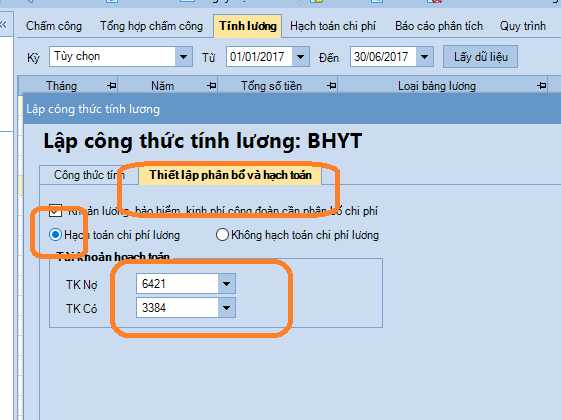Expand the Từ date picker arrow
This screenshot has height=420, width=561.
[x=301, y=57]
